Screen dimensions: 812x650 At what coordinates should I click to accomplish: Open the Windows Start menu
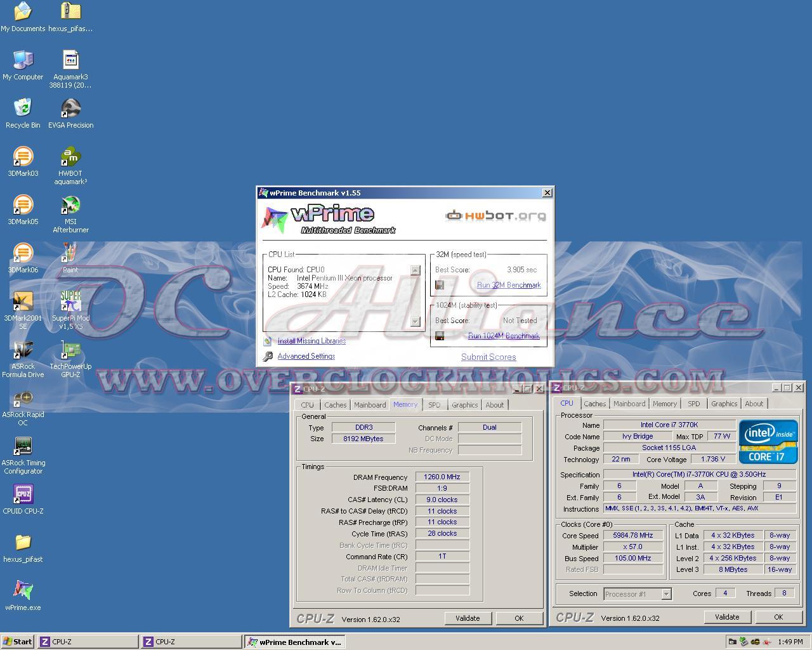point(18,642)
